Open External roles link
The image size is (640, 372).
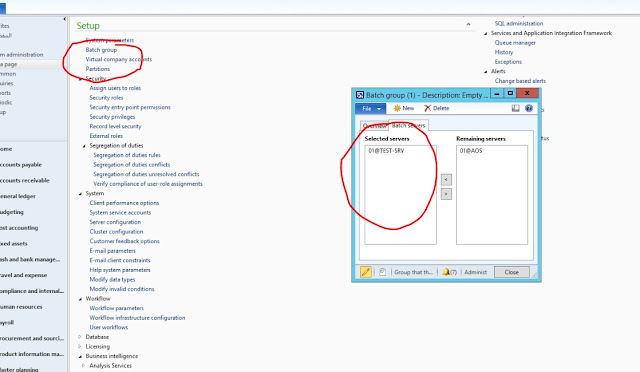pyautogui.click(x=106, y=136)
